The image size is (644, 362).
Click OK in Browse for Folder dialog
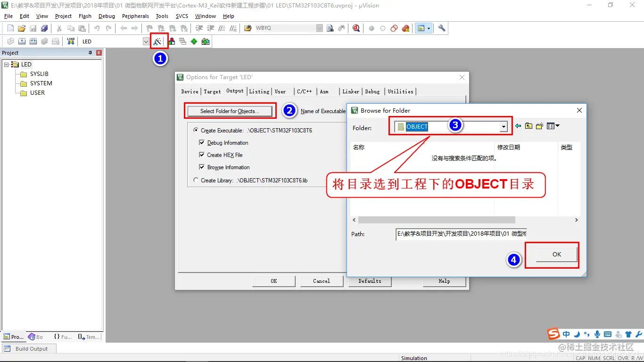pyautogui.click(x=557, y=254)
